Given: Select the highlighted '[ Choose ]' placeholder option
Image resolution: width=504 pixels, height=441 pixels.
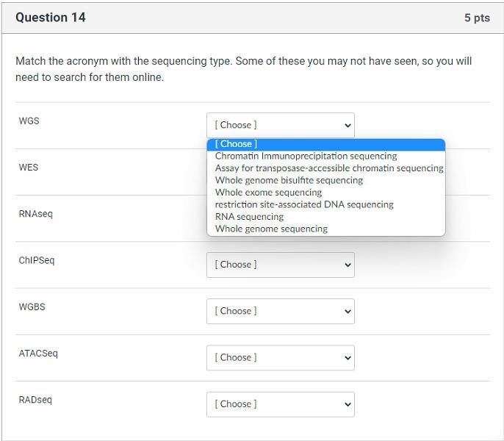Looking at the screenshot, I should click(x=236, y=144).
